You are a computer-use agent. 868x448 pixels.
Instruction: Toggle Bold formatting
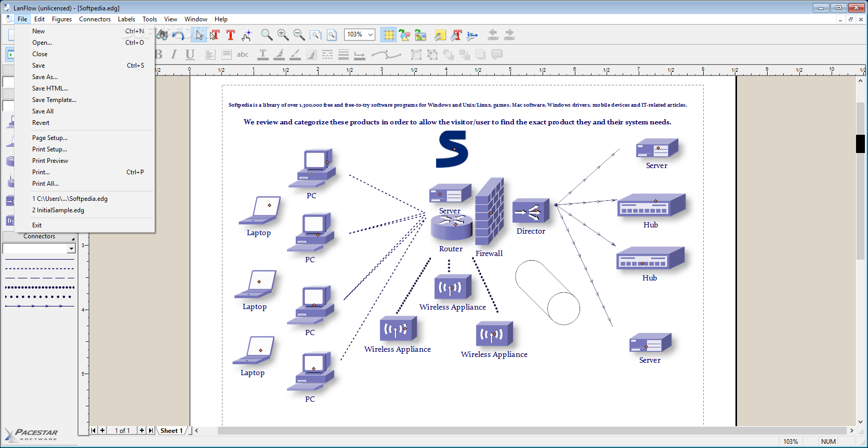click(x=159, y=54)
